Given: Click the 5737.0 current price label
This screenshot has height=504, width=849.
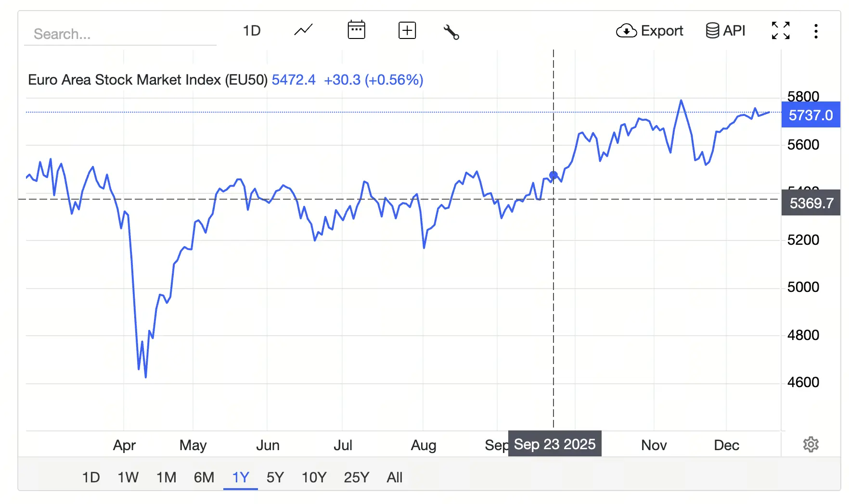Looking at the screenshot, I should pos(811,115).
